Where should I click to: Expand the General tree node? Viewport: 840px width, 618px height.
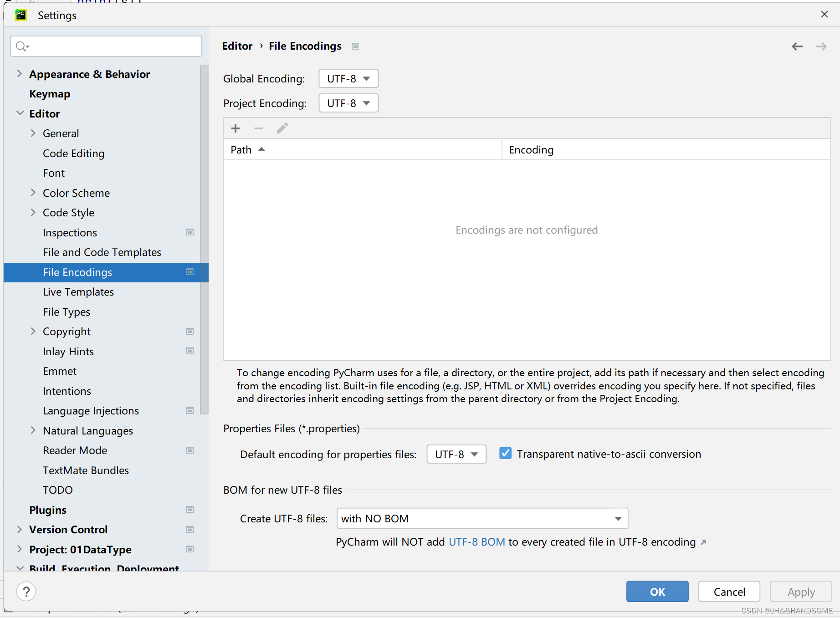(x=33, y=133)
